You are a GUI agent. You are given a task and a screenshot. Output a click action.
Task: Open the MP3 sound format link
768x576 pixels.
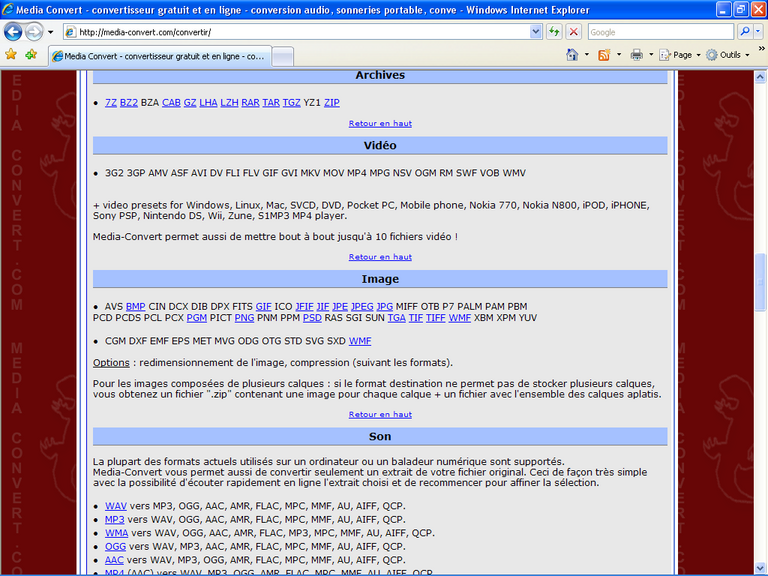[x=115, y=519]
